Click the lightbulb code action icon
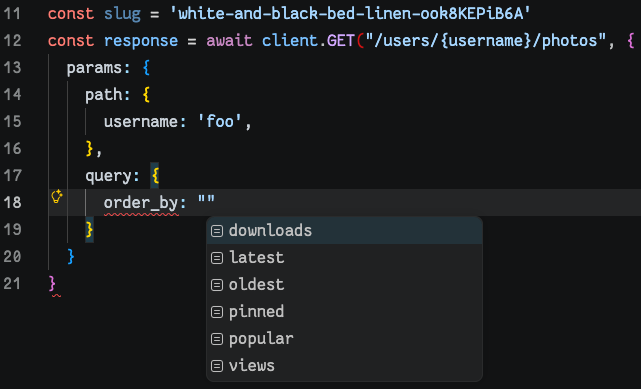The height and width of the screenshot is (389, 641). (56, 197)
